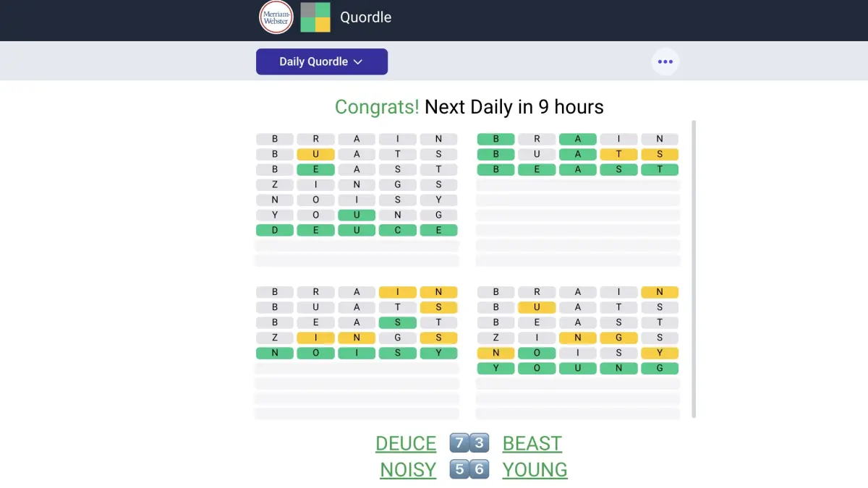Open the three-dot more options menu
Image resolution: width=868 pixels, height=488 pixels.
[x=665, y=61]
